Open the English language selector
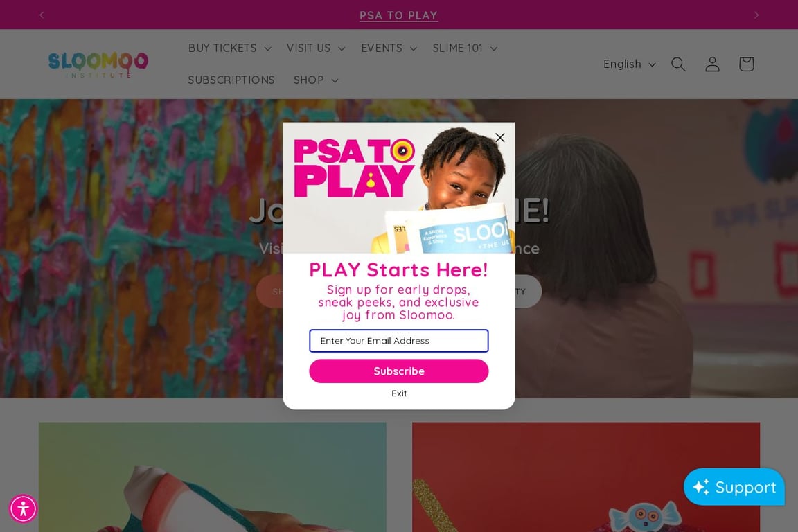The height and width of the screenshot is (532, 798). (630, 64)
